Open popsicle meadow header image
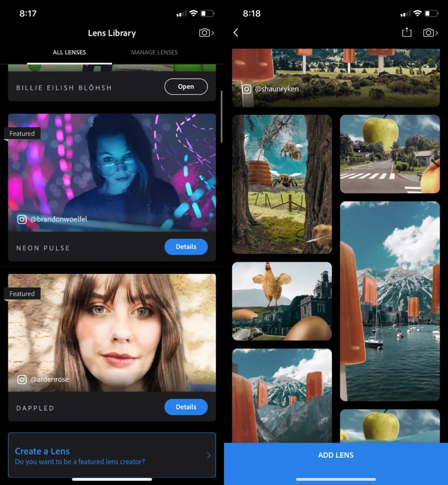The image size is (448, 485). point(336,77)
